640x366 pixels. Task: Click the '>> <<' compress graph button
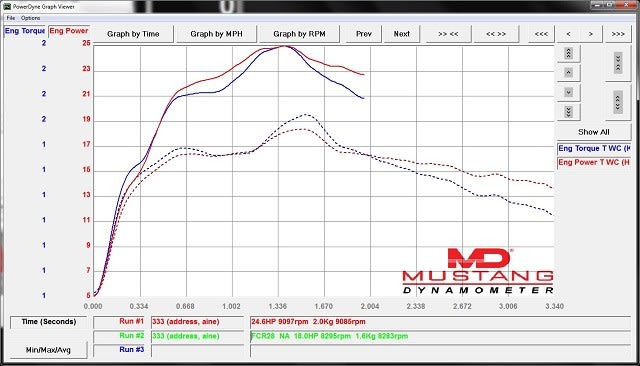448,34
